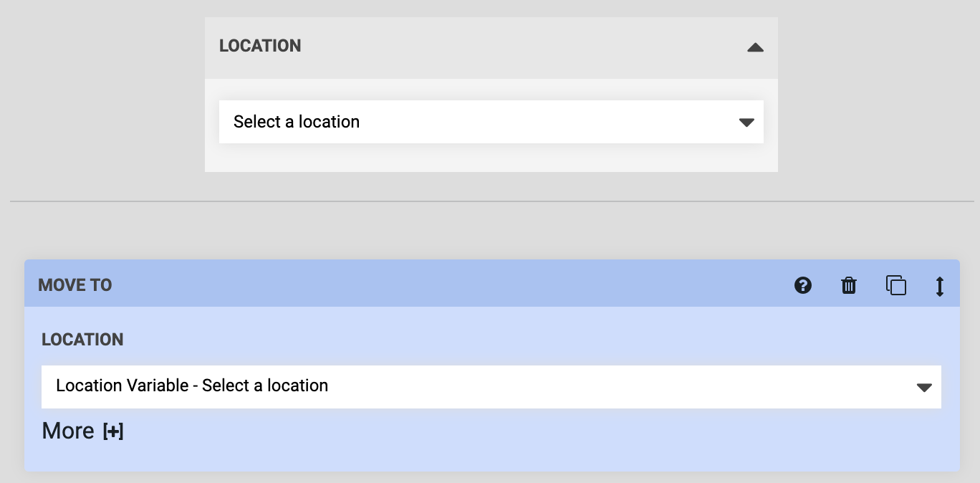Click the "Select a location" placeholder text
Image resolution: width=980 pixels, height=483 pixels.
pyautogui.click(x=297, y=122)
